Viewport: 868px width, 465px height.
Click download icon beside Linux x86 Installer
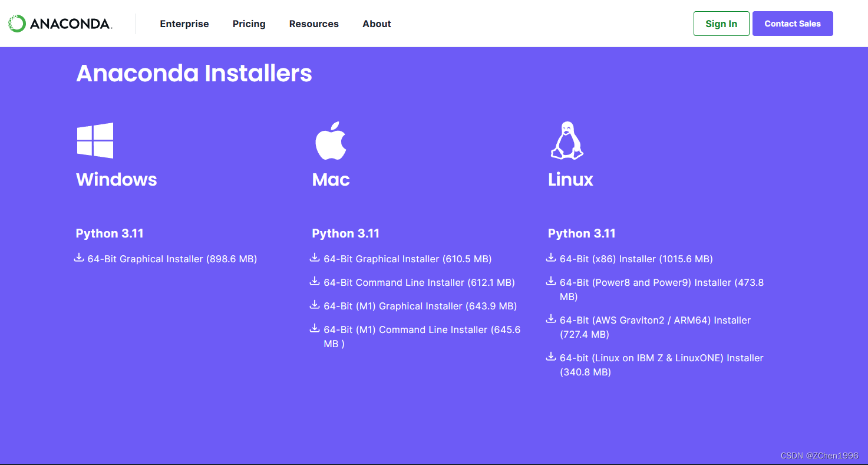click(551, 258)
